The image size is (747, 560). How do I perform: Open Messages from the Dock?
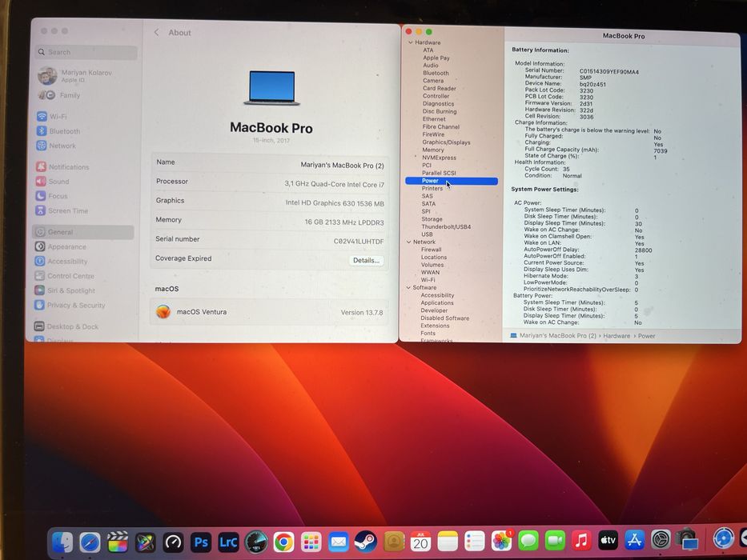(x=528, y=541)
